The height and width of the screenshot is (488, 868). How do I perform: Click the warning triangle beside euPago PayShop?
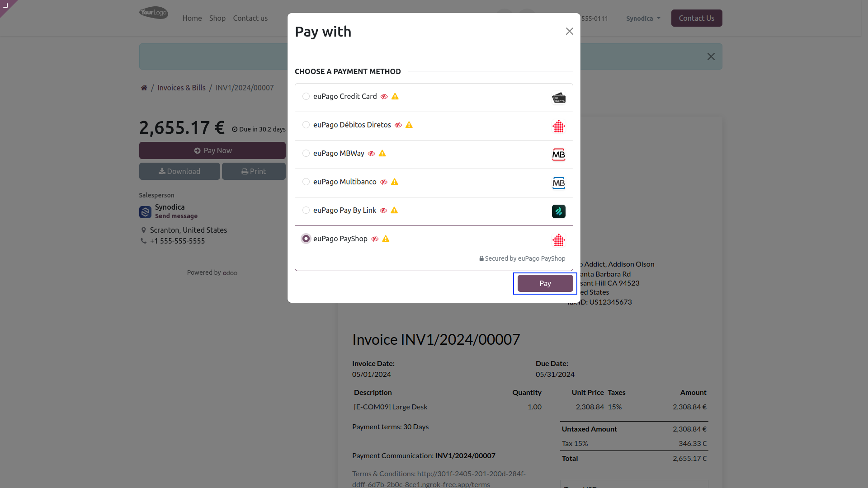[386, 239]
